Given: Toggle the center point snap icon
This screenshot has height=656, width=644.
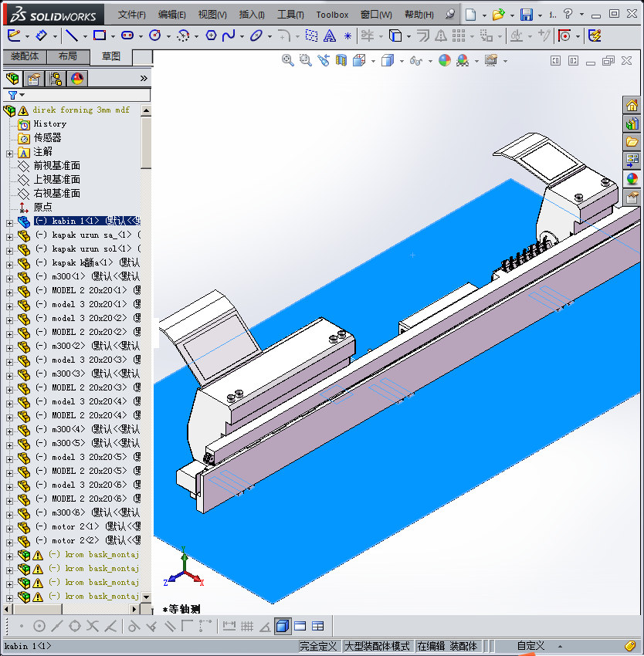Looking at the screenshot, I should pyautogui.click(x=39, y=627).
